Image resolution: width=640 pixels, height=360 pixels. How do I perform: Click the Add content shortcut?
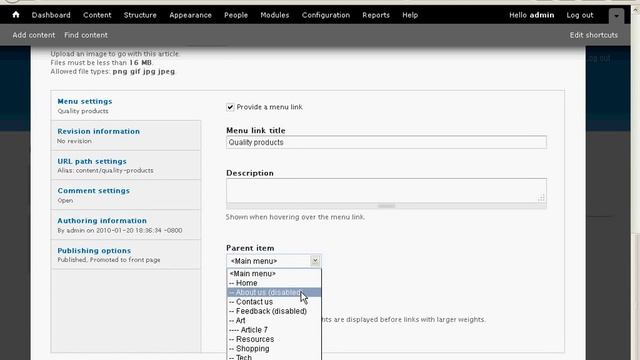tap(33, 35)
